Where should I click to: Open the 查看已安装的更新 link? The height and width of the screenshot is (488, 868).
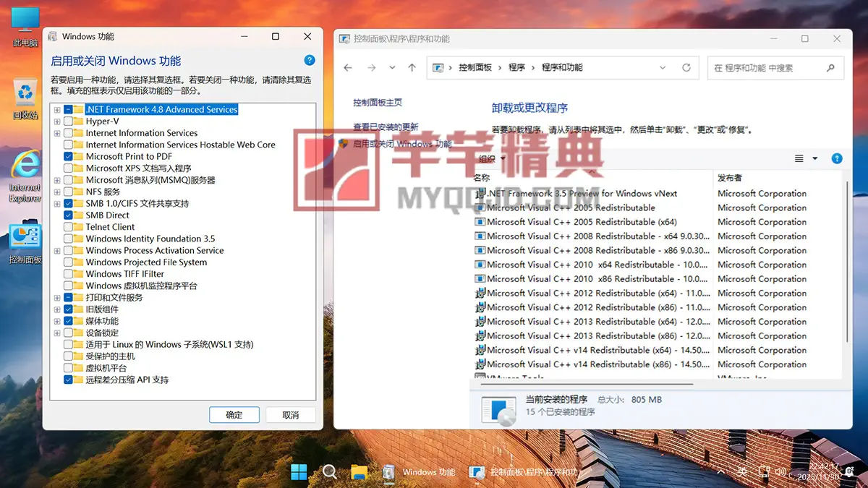point(386,127)
